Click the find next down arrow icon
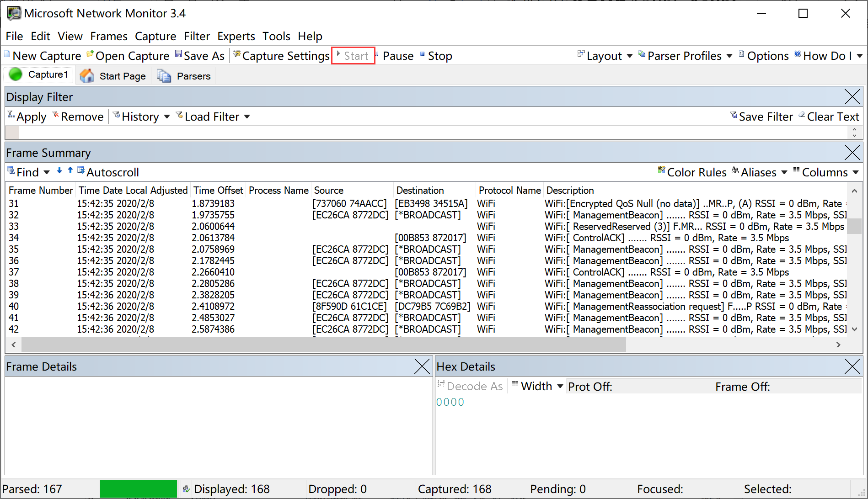This screenshot has width=868, height=499. 59,170
